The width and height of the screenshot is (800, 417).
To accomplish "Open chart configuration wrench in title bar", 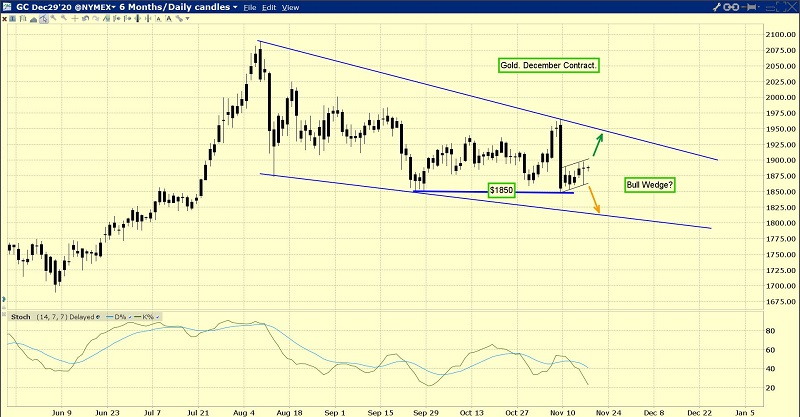I will pyautogui.click(x=717, y=7).
